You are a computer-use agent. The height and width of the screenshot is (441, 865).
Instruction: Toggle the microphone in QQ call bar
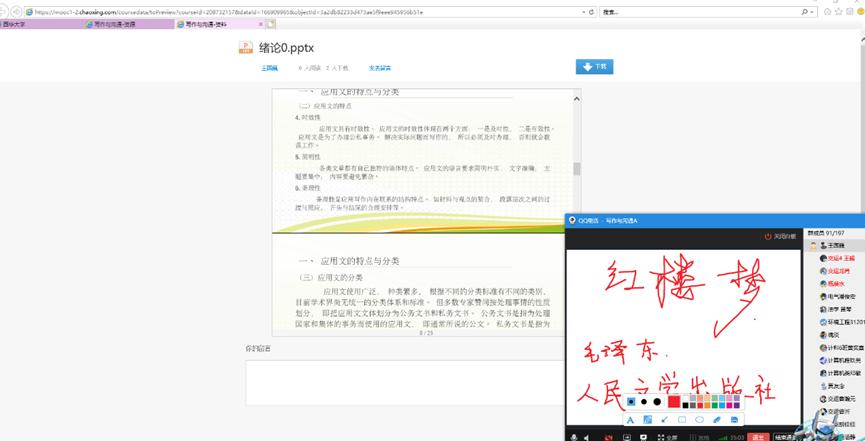[x=574, y=437]
